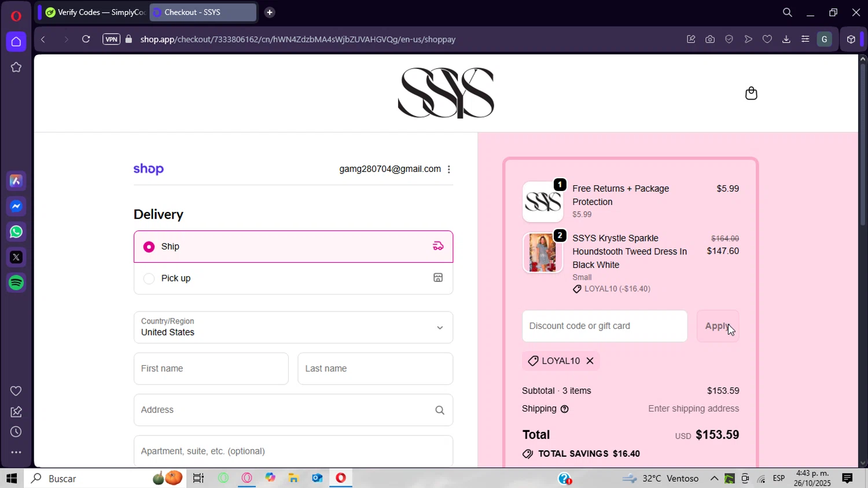Open Task View in the taskbar
Screen dimensions: 868x488
(x=198, y=478)
